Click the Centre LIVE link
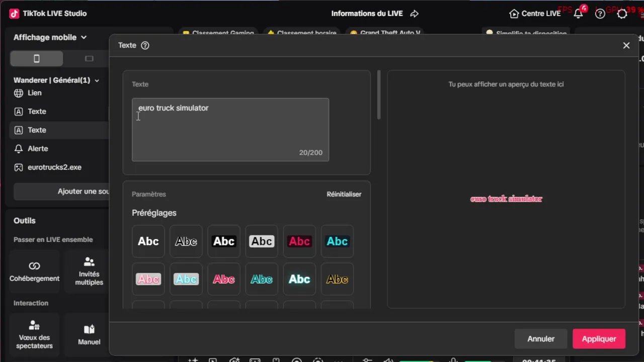 (535, 14)
